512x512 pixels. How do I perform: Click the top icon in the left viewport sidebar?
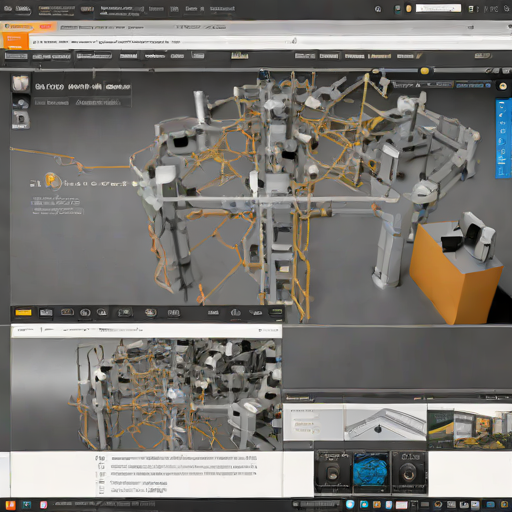[21, 83]
